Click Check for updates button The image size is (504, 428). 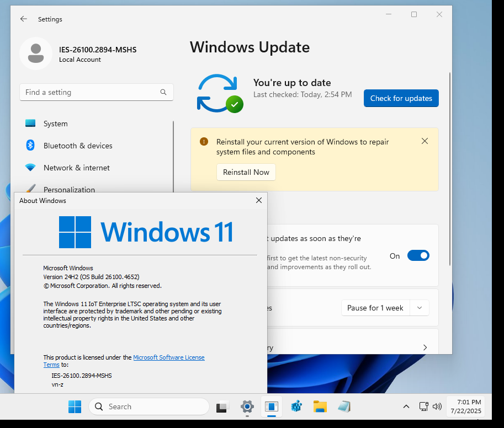pos(401,98)
